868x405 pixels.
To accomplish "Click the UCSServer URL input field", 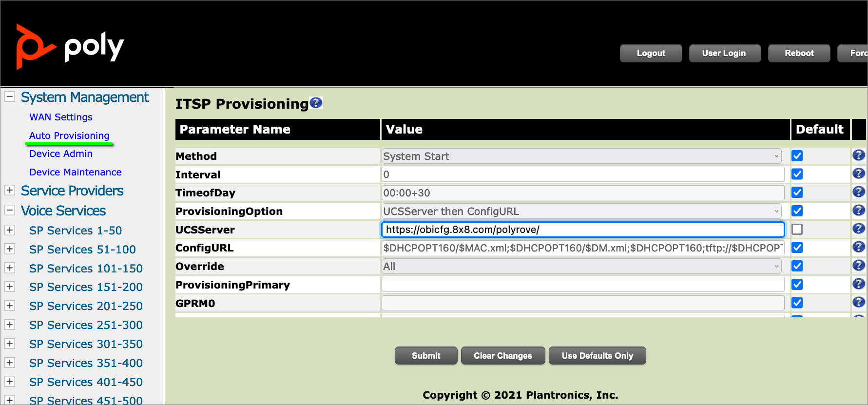I will point(582,230).
